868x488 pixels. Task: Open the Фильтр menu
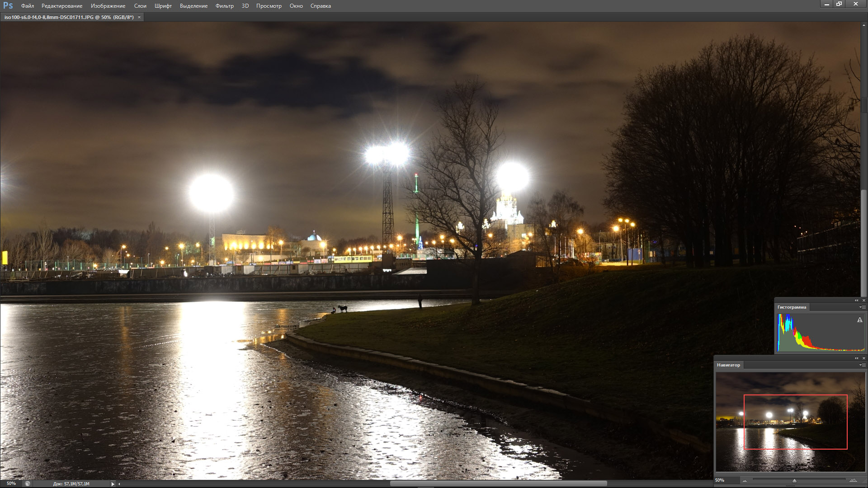224,6
